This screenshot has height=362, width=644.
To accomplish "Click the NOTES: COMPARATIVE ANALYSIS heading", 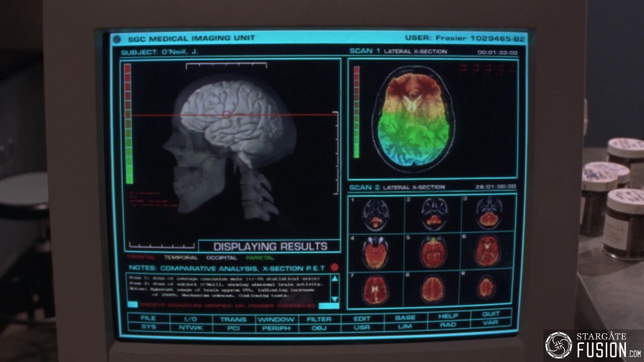I will (226, 268).
